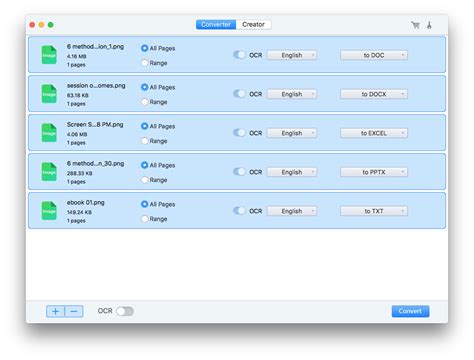Click the 4.16 MB file size text
This screenshot has width=474, height=360.
pos(77,56)
